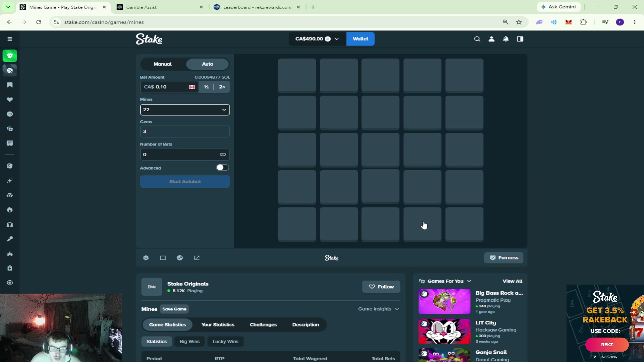Halve the bet with the ½ button

(206, 87)
